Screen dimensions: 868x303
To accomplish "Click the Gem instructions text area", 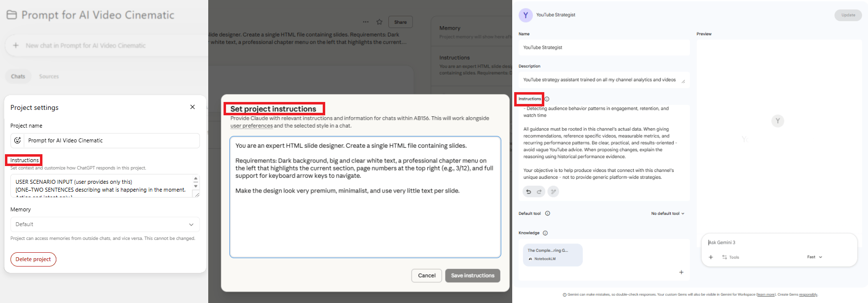I will pyautogui.click(x=604, y=143).
